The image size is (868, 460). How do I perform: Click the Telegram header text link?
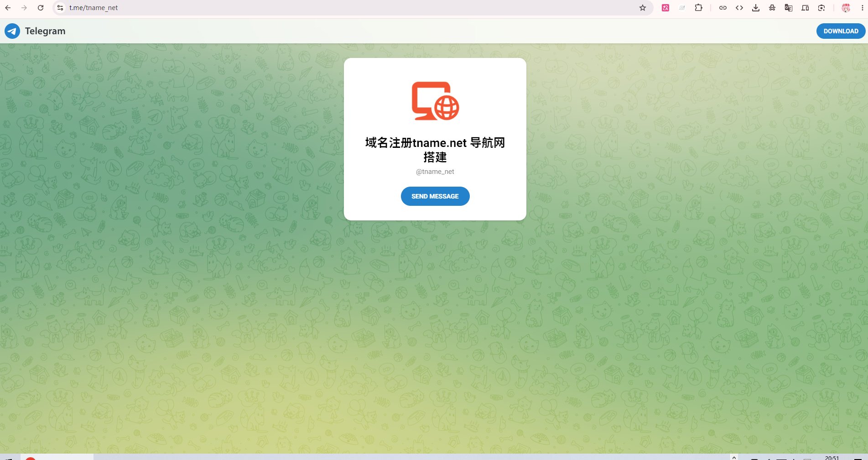[45, 31]
